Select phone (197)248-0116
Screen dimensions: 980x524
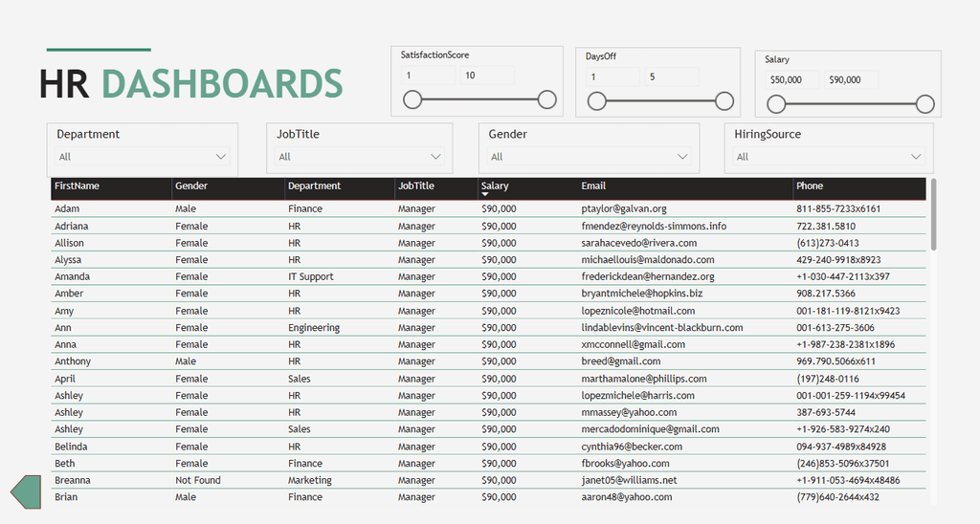[x=828, y=379]
